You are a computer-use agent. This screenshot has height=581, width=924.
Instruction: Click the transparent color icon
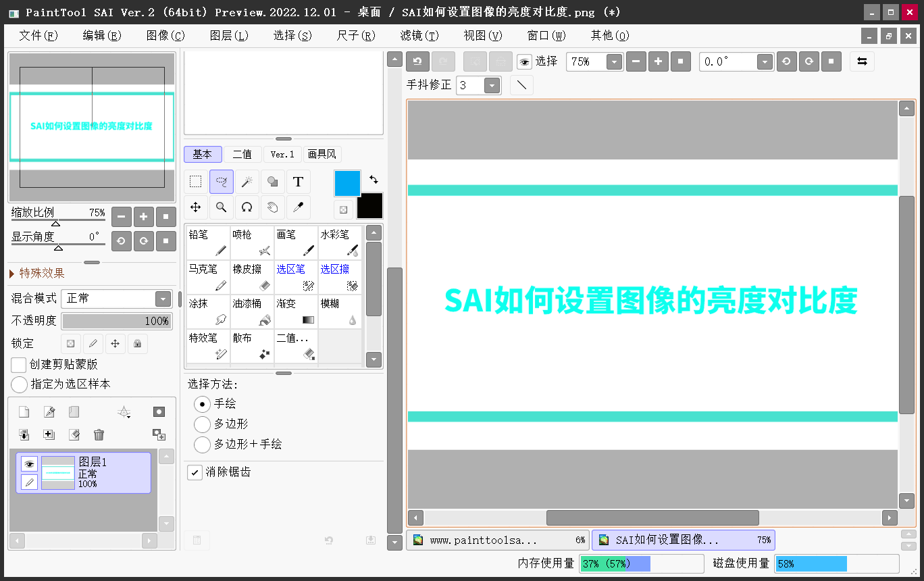344,209
